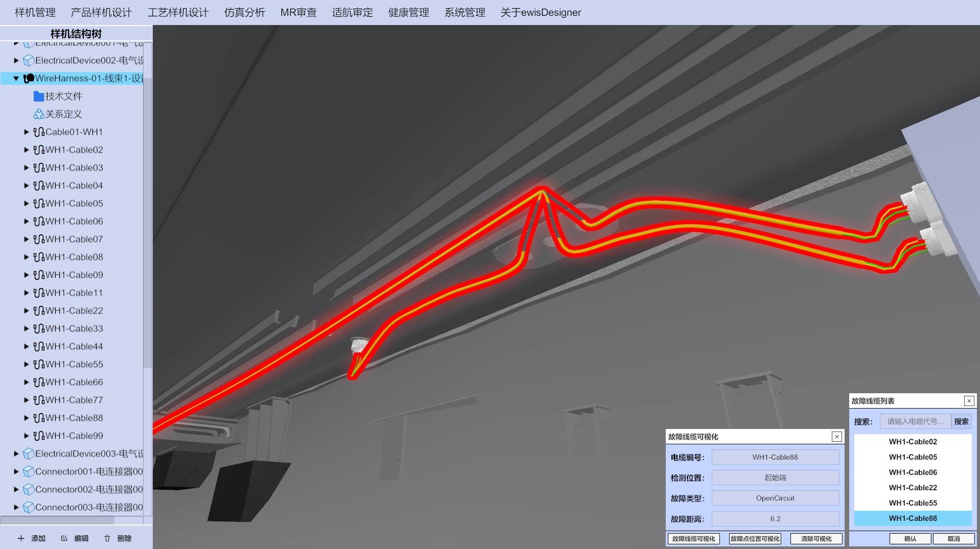This screenshot has width=980, height=549.
Task: Collapse the WireHarness-01 tree node
Action: click(16, 78)
